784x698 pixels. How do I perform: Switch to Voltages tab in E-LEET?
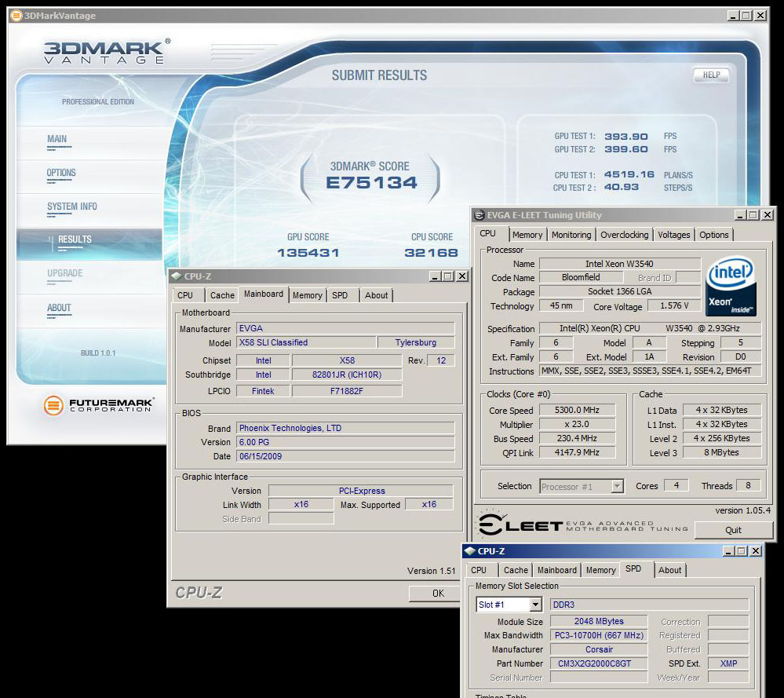point(673,235)
